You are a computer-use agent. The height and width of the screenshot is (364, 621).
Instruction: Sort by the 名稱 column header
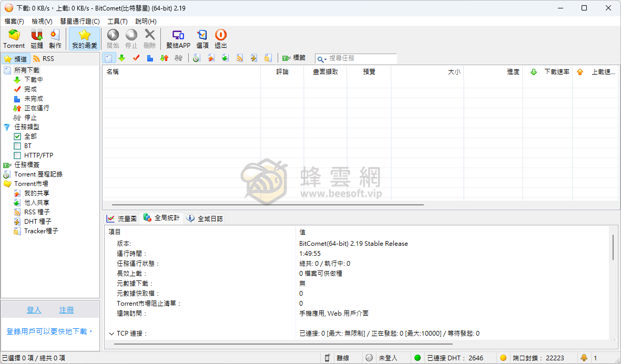(x=181, y=71)
